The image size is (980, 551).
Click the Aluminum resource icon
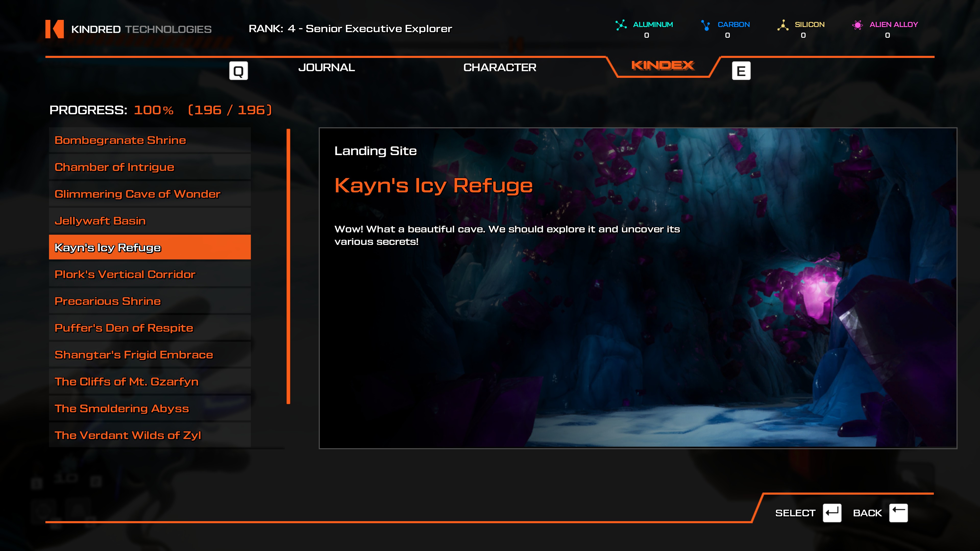[x=621, y=25]
